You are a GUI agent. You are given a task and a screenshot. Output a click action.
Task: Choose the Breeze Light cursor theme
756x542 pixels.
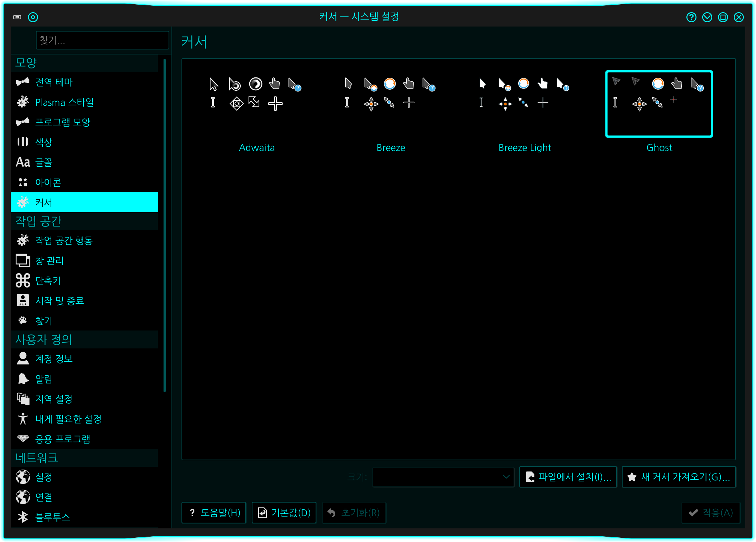tap(525, 108)
